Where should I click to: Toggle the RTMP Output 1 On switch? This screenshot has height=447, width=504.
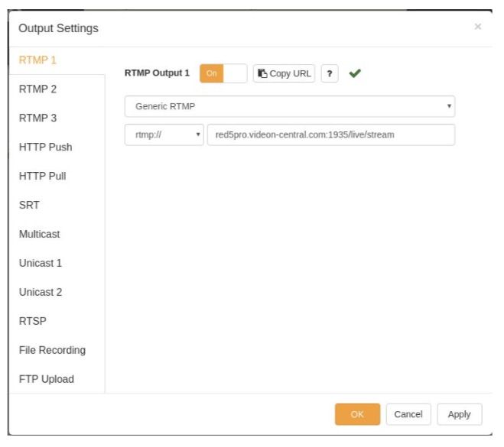click(x=223, y=73)
